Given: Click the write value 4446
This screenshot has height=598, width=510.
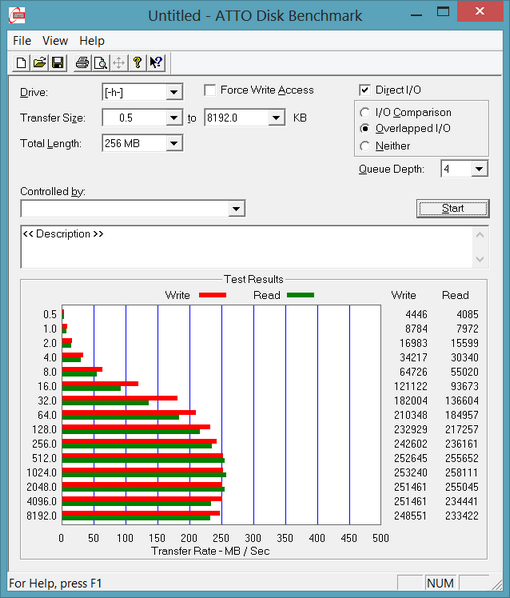Looking at the screenshot, I should coord(416,314).
